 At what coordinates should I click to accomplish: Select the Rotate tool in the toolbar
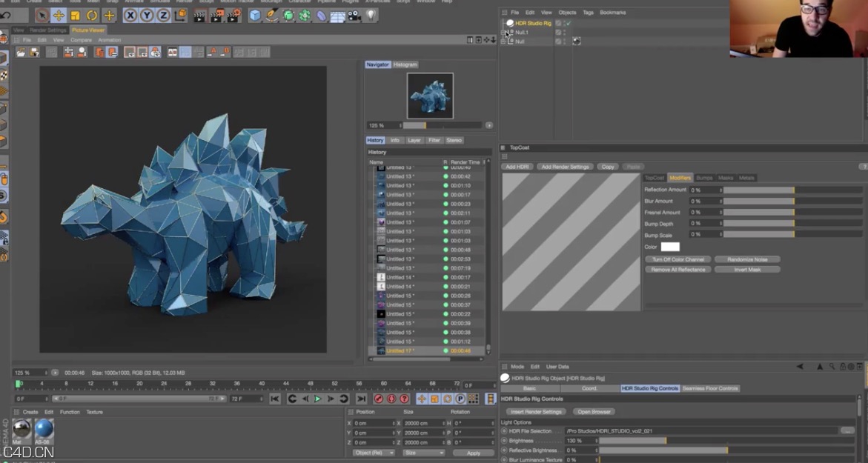[91, 15]
